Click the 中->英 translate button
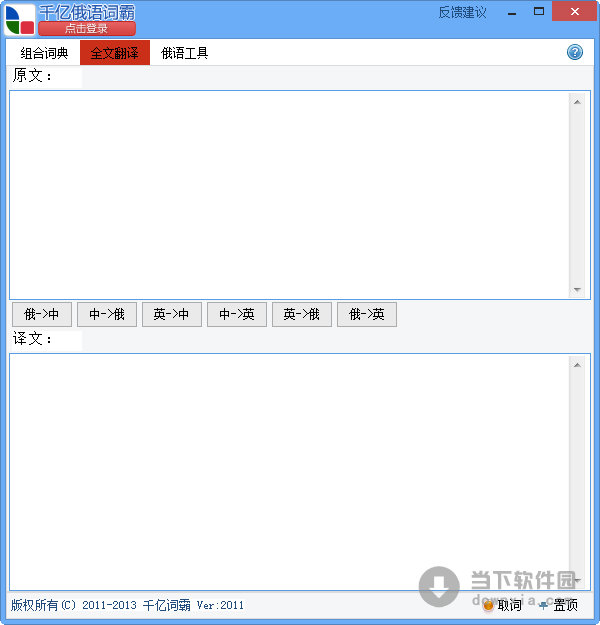 237,314
